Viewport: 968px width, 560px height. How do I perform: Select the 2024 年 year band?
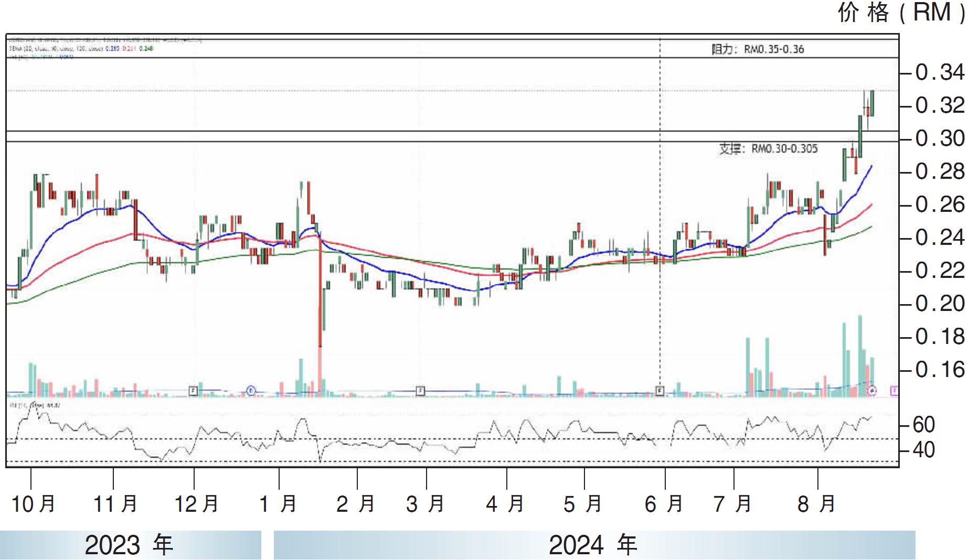[593, 545]
